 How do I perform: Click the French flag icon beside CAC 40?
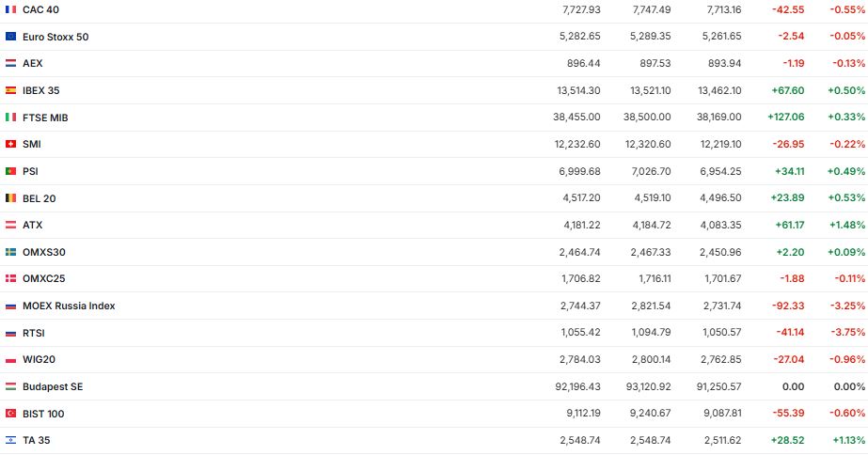[10, 9]
